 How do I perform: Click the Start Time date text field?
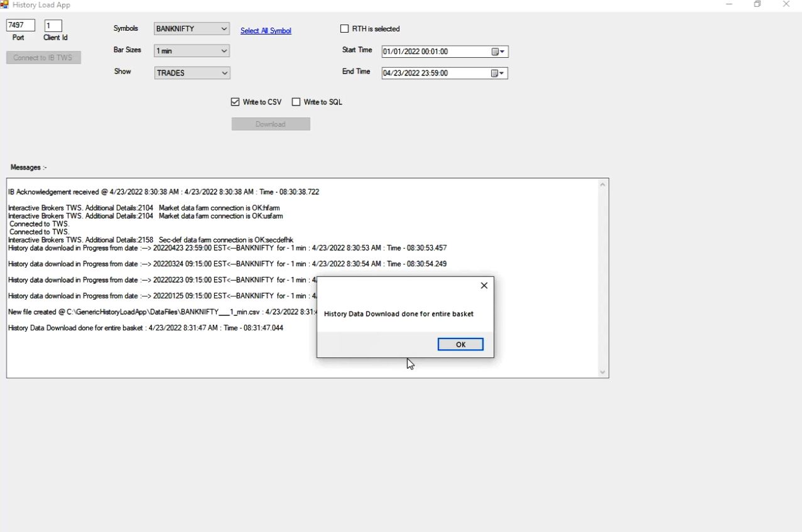(x=433, y=52)
